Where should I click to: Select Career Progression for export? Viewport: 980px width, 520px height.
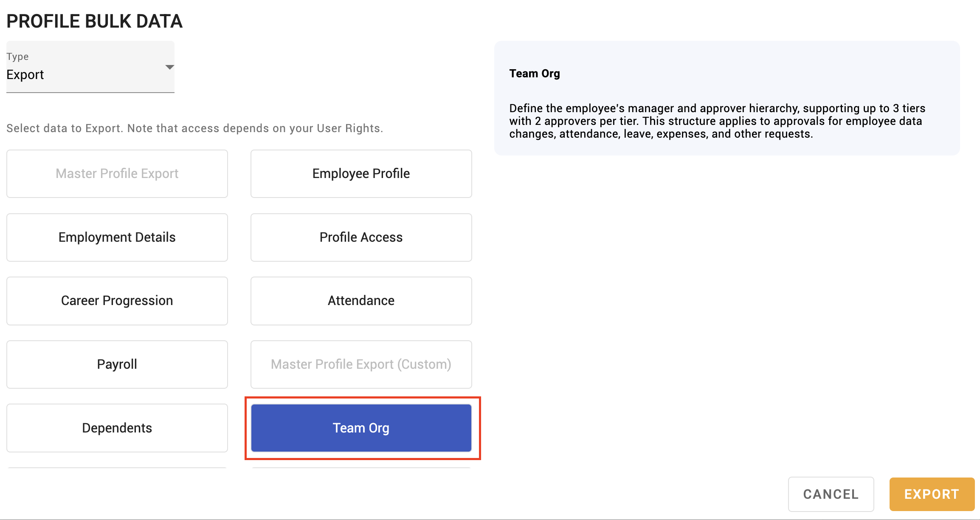pos(117,301)
